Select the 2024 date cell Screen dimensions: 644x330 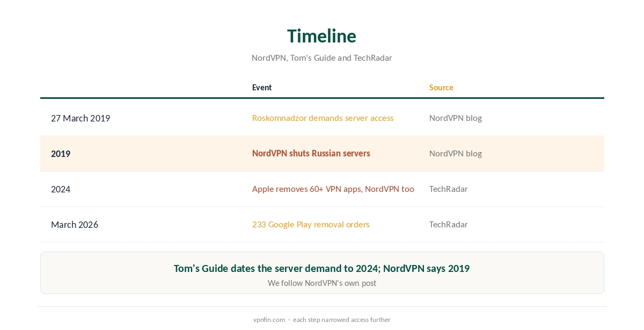point(61,189)
